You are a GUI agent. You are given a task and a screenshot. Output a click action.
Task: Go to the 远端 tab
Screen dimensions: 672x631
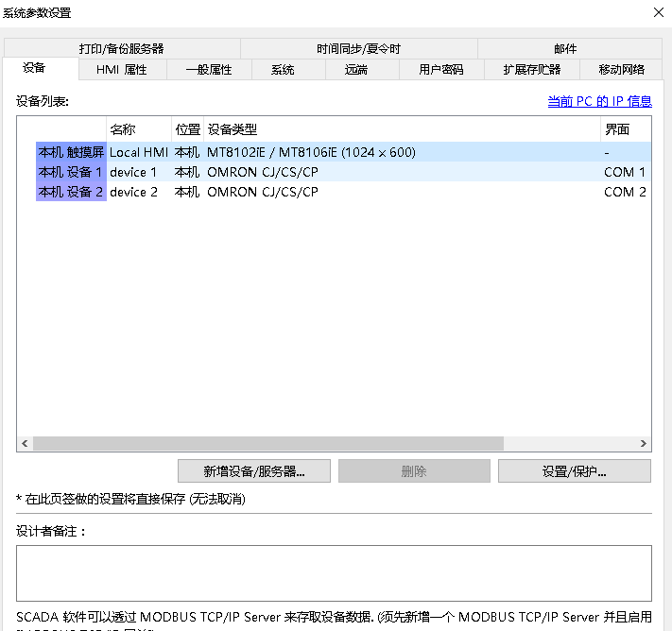[356, 70]
